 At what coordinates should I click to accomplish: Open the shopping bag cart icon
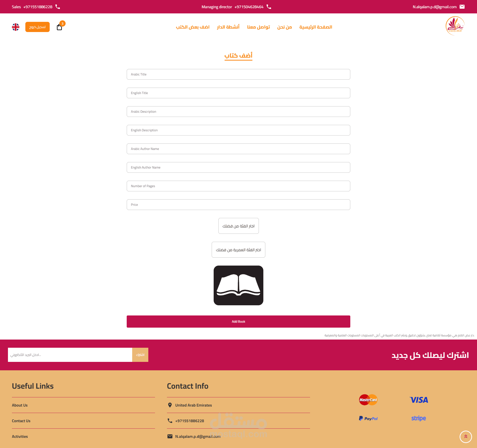[x=59, y=27]
